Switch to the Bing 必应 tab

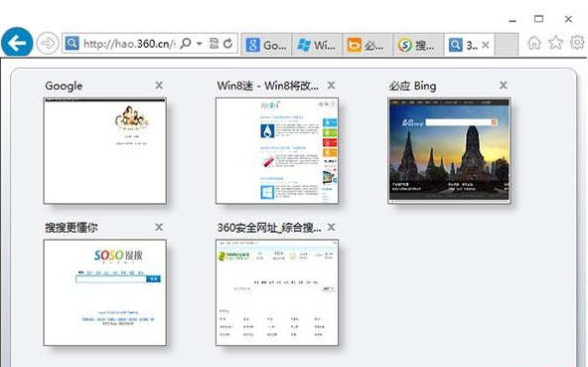[x=367, y=45]
